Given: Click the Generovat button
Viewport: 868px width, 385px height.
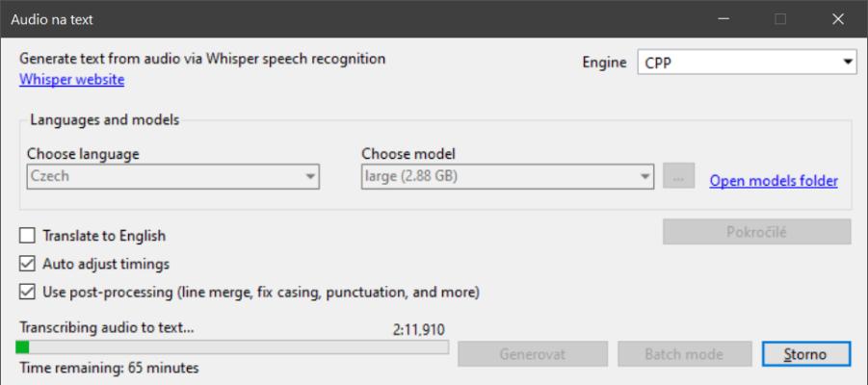Looking at the screenshot, I should tap(533, 353).
